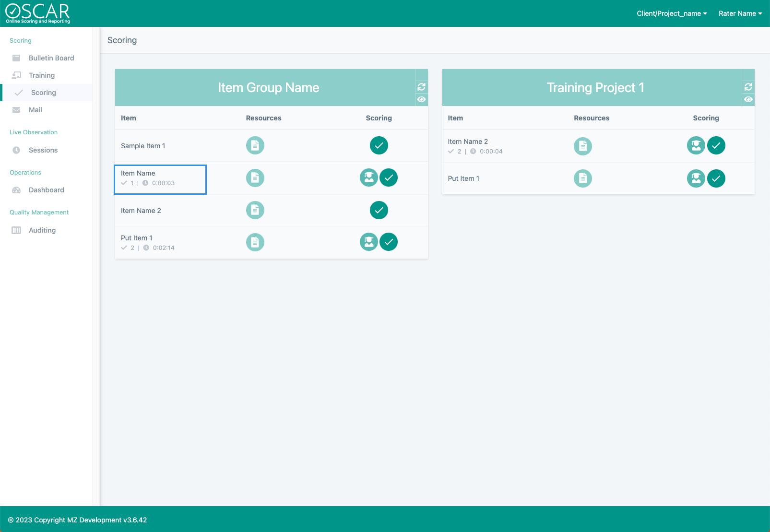The image size is (770, 532).
Task: Open the Rater Name dropdown menu
Action: click(740, 13)
